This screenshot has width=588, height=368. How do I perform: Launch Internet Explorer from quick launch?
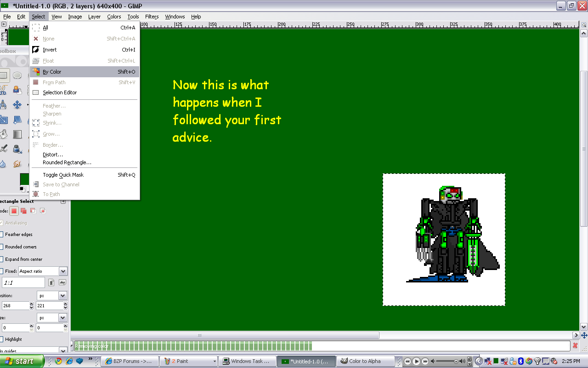69,361
